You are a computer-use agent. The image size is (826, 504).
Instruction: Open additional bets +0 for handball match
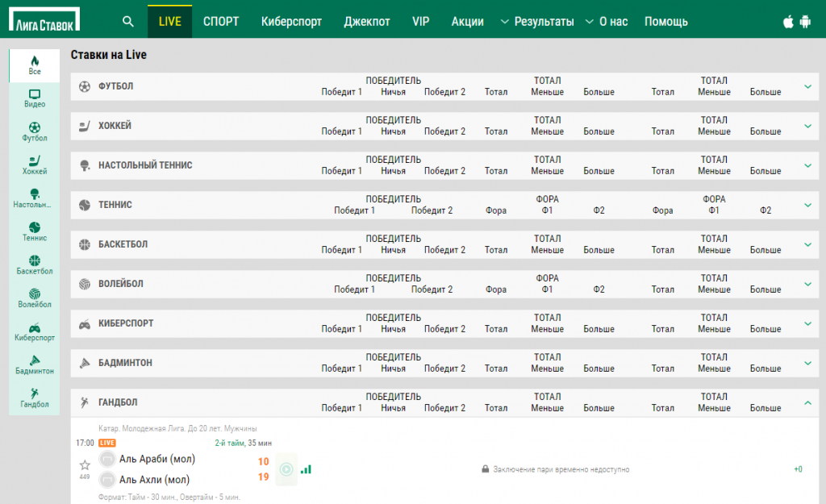pyautogui.click(x=798, y=469)
